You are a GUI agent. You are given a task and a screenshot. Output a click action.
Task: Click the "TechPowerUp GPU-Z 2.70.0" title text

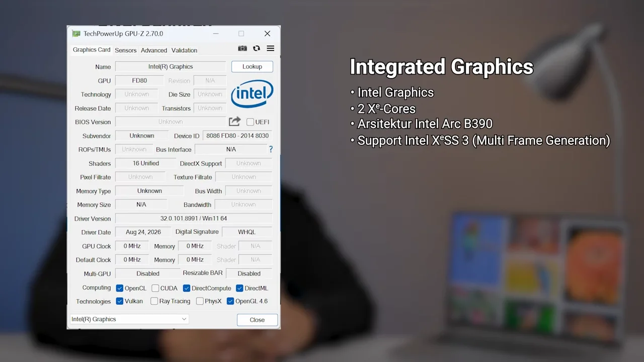click(123, 34)
